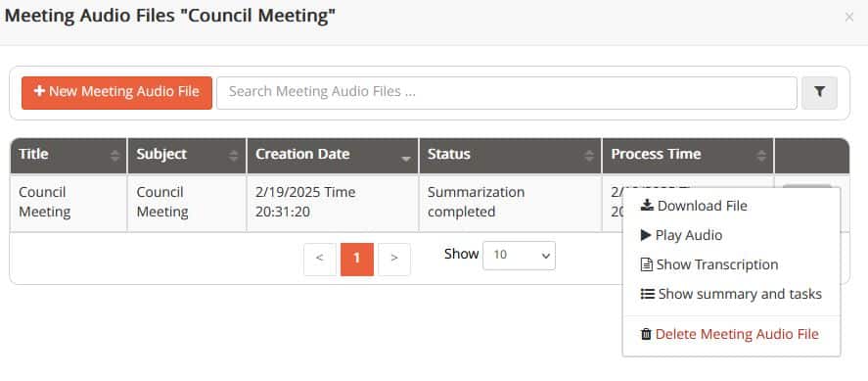868x381 pixels.
Task: Click New Meeting Audio File button
Action: 116,92
